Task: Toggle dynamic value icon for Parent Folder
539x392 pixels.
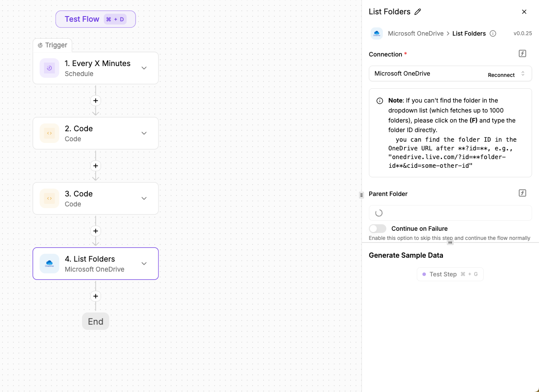Action: pyautogui.click(x=522, y=193)
